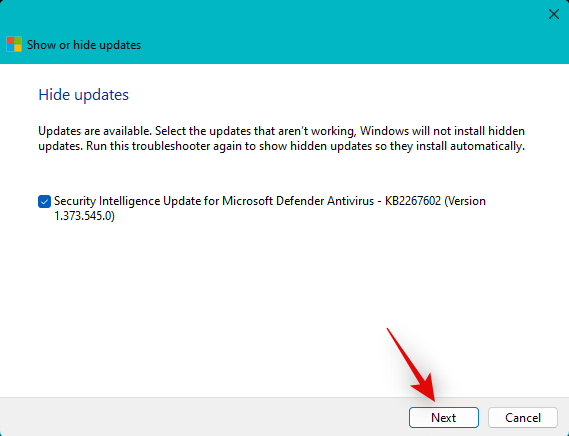Click the 'Show or hide updates' title text
This screenshot has width=569, height=436.
point(84,45)
